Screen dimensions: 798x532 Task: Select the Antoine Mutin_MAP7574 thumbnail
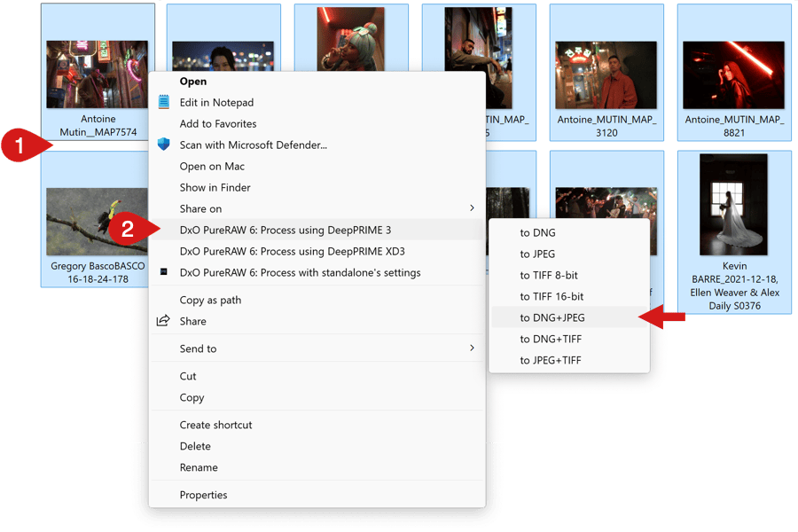98,74
